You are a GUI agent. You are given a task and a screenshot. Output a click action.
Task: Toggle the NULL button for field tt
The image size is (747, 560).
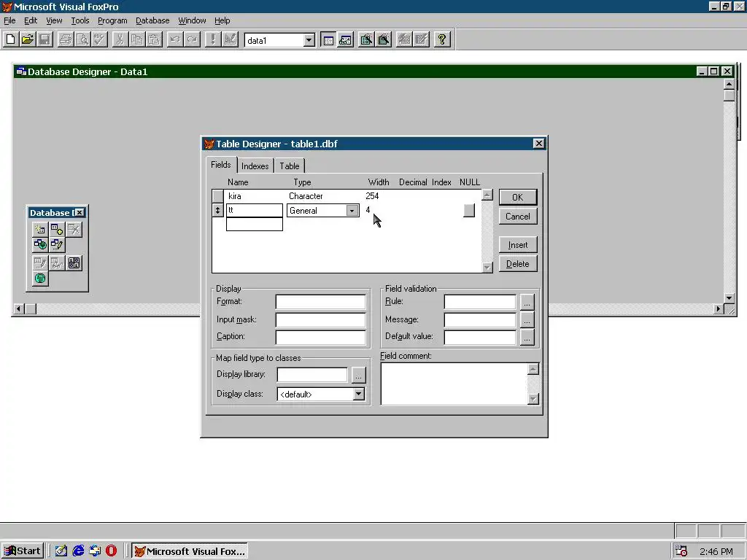click(469, 210)
